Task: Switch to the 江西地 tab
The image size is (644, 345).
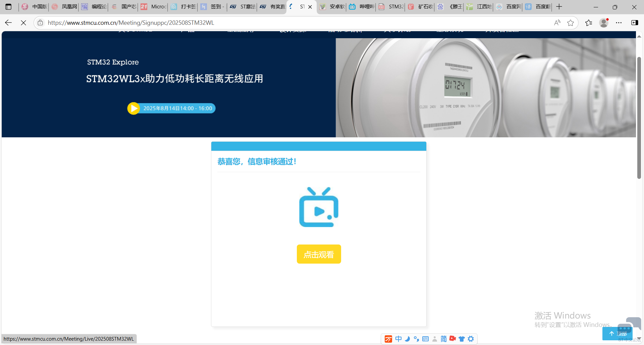Action: click(x=479, y=7)
